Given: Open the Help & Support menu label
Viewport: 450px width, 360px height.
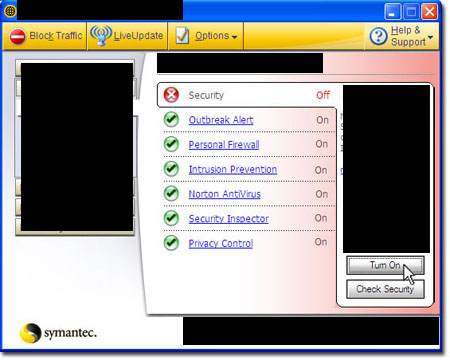Looking at the screenshot, I should 408,36.
